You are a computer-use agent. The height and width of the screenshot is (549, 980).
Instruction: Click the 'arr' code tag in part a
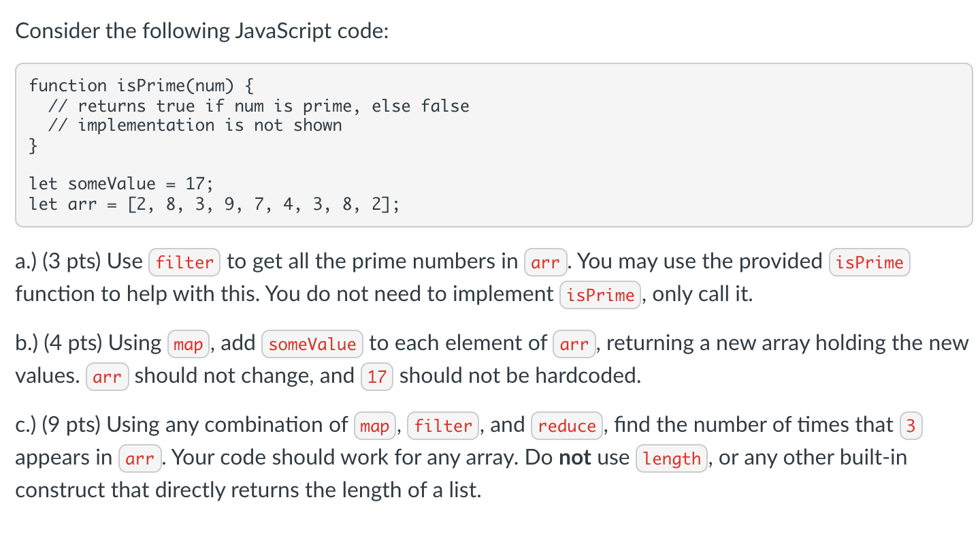[545, 262]
